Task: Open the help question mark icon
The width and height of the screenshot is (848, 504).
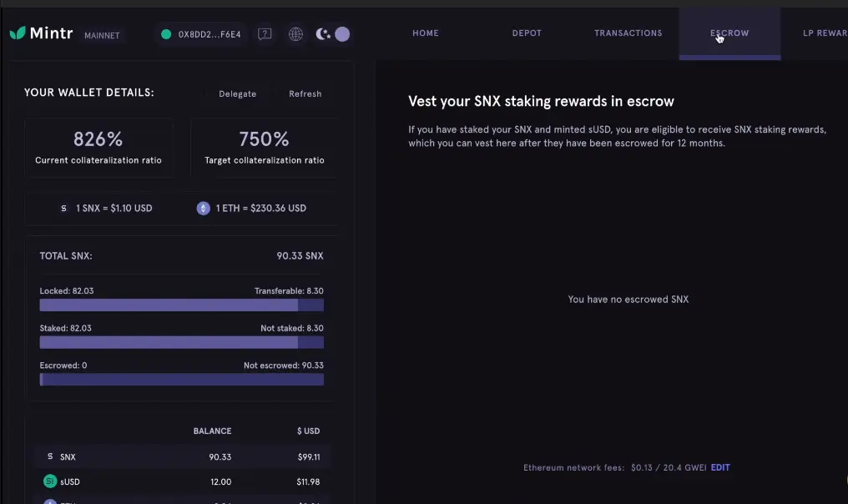Action: pyautogui.click(x=265, y=34)
